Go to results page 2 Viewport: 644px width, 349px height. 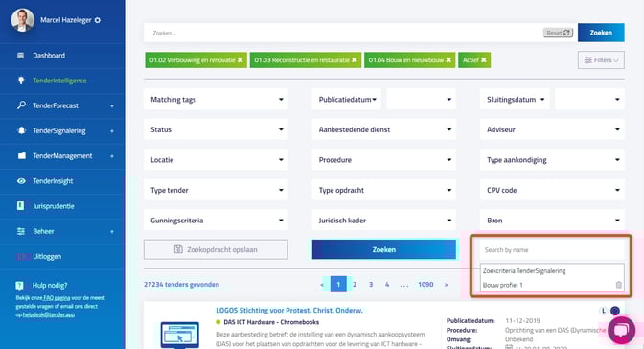(x=355, y=284)
